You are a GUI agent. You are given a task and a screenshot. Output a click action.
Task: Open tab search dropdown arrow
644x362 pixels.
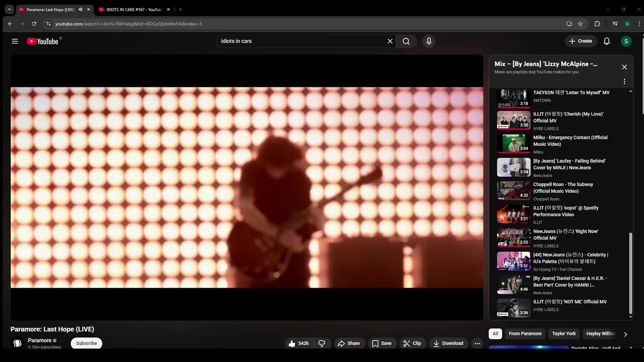click(9, 10)
